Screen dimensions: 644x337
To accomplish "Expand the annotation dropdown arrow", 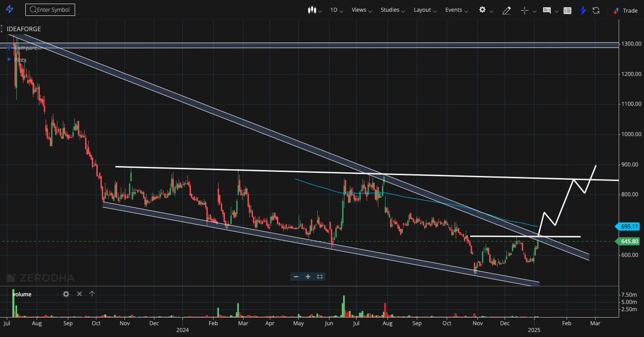I will point(557,11).
